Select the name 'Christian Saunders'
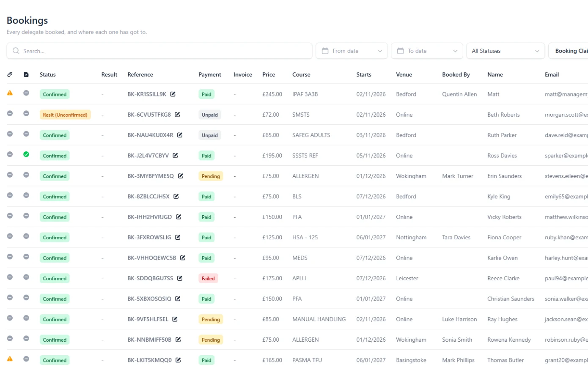Screen dimensions: 588x367 pyautogui.click(x=511, y=299)
